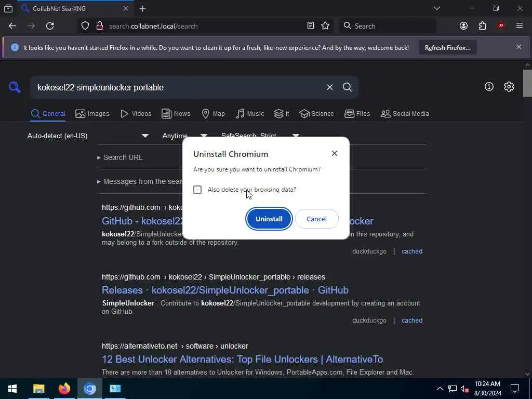Open 12 Best Unlocker Alternatives link
The image size is (532, 399).
242,360
